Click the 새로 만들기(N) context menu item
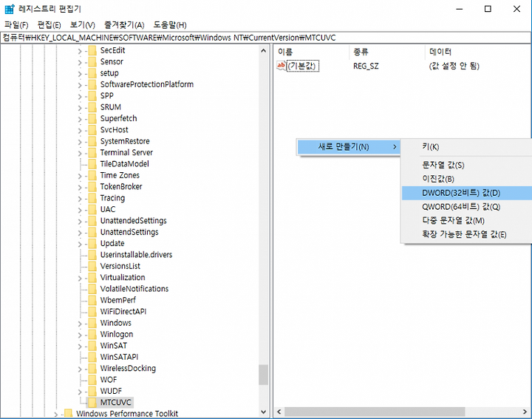 pyautogui.click(x=349, y=147)
